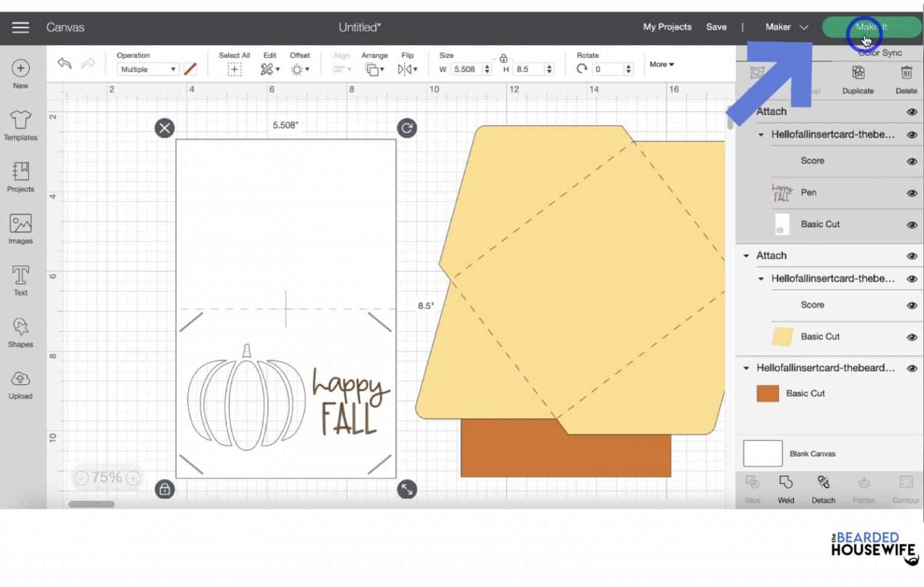Click the Flatten icon
This screenshot has height=587, width=924.
tap(864, 487)
